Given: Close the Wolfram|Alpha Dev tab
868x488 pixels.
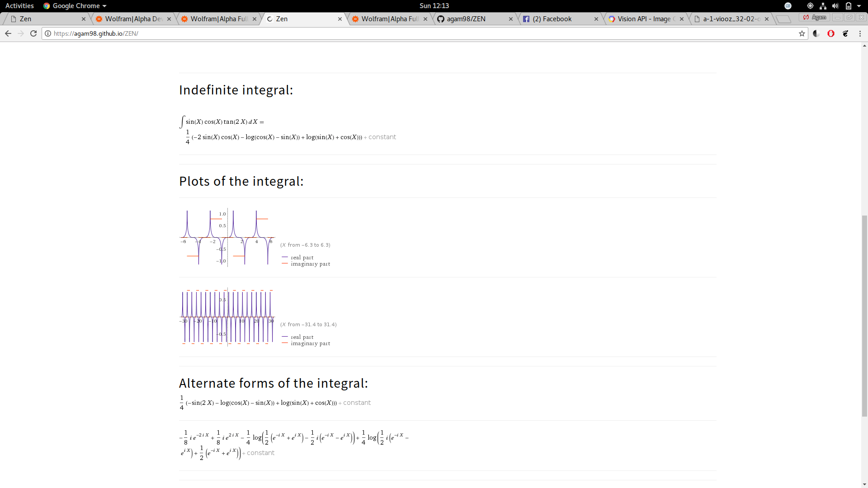Looking at the screenshot, I should coord(169,19).
